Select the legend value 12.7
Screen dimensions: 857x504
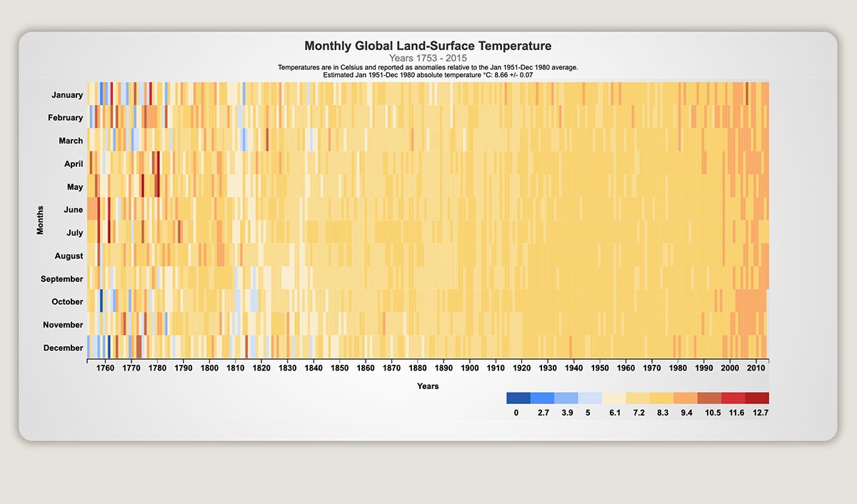[x=760, y=413]
